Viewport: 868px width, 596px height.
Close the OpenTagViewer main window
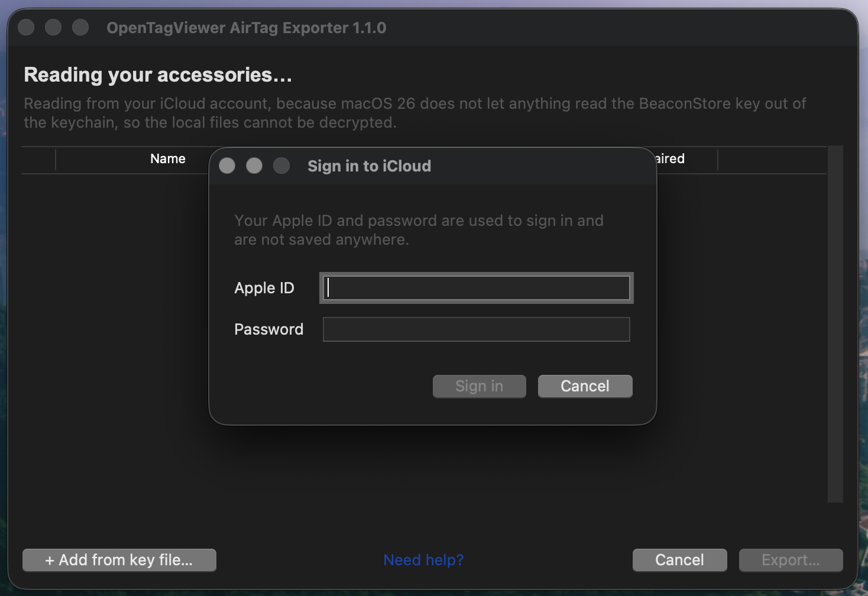[26, 27]
